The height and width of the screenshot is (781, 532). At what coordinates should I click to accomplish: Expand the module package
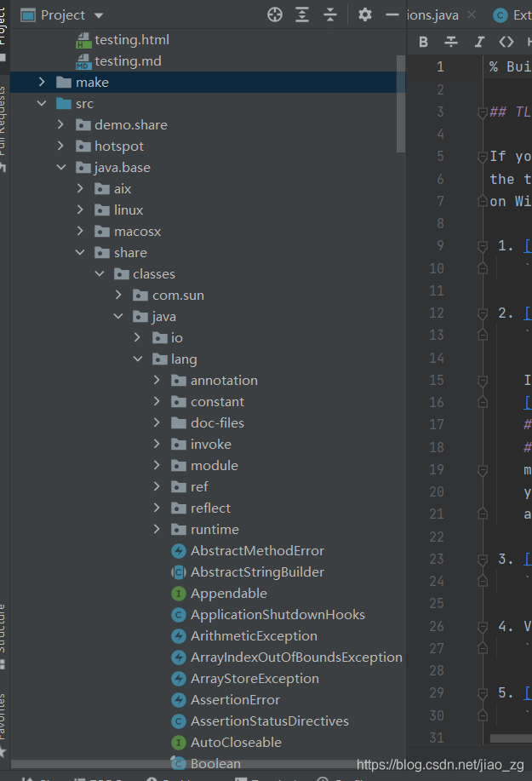(157, 465)
